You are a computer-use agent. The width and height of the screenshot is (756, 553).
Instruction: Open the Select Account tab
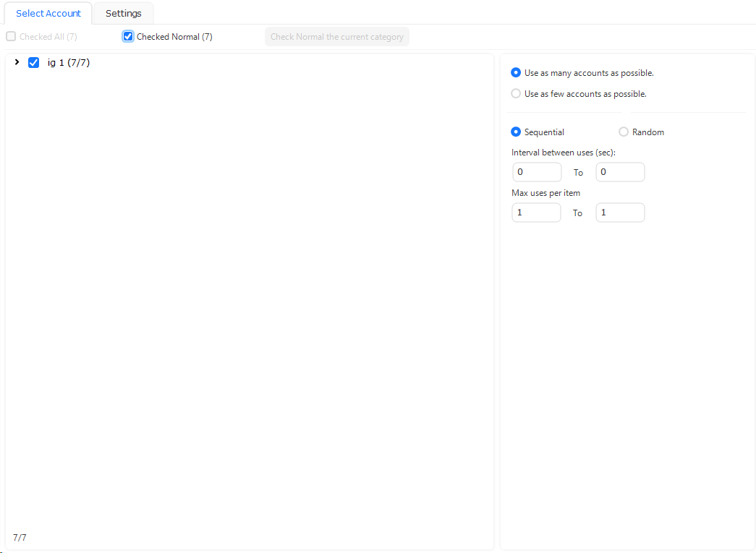(x=48, y=13)
